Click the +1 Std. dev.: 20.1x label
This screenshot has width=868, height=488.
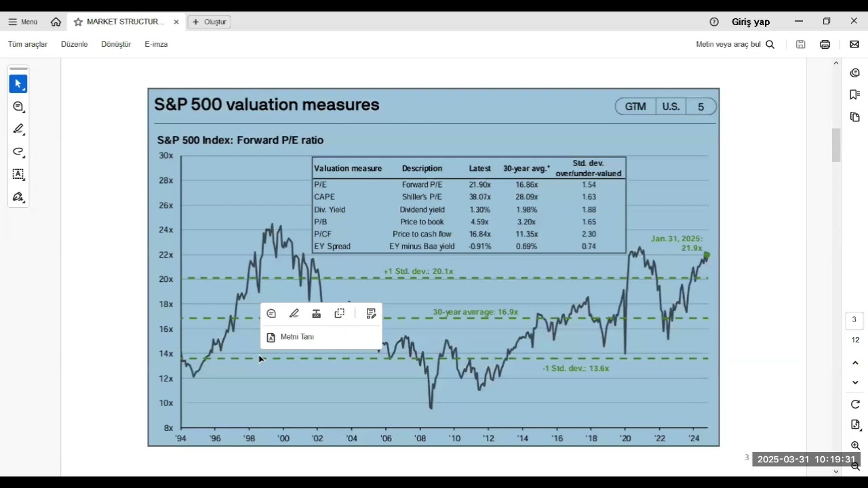coord(418,272)
